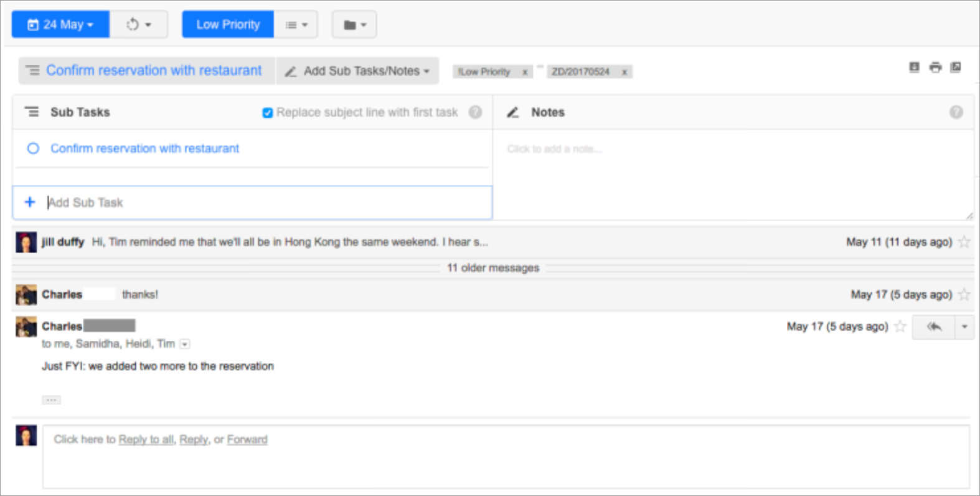Click Charles avatar on thanks! message

point(26,295)
